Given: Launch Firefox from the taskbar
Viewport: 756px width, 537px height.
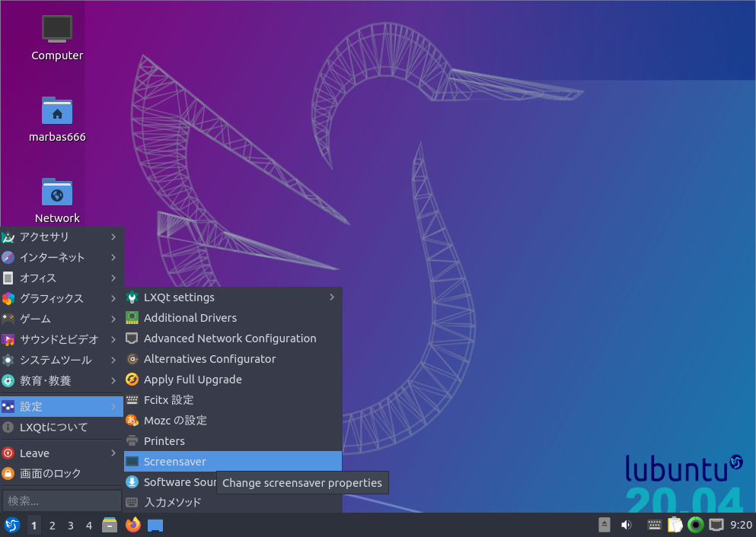Looking at the screenshot, I should (x=133, y=525).
